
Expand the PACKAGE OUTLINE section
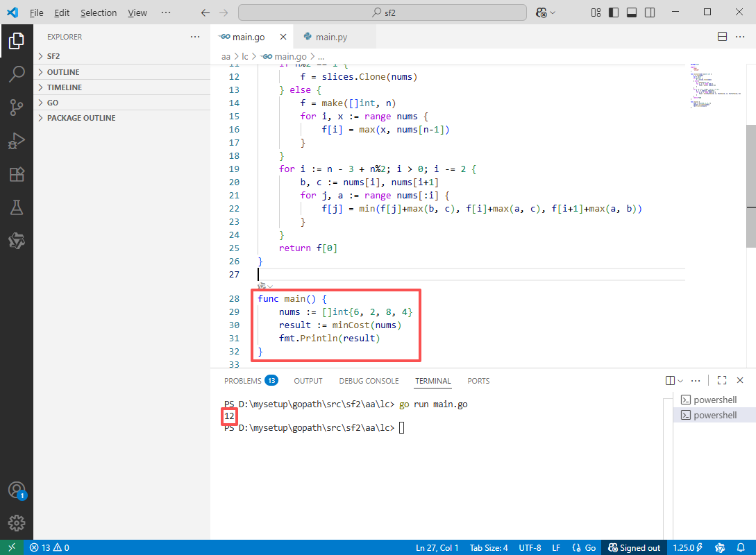(x=121, y=118)
